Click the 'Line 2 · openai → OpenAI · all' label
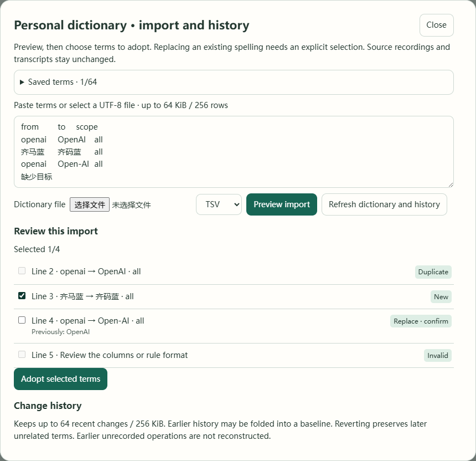The width and height of the screenshot is (476, 461). [x=86, y=272]
